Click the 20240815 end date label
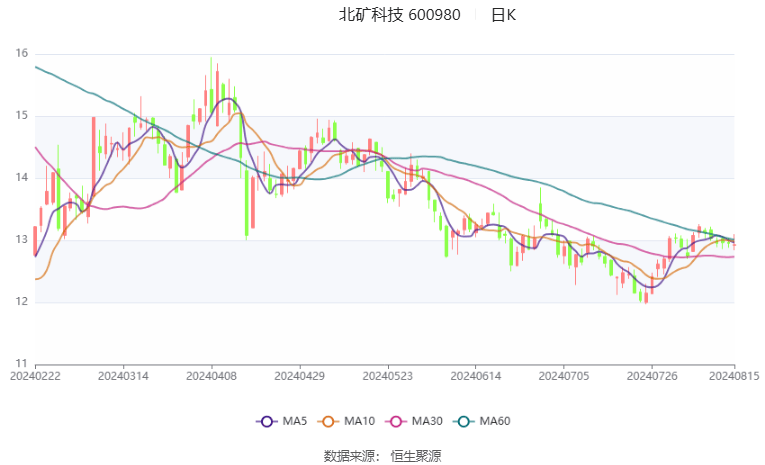 734,376
